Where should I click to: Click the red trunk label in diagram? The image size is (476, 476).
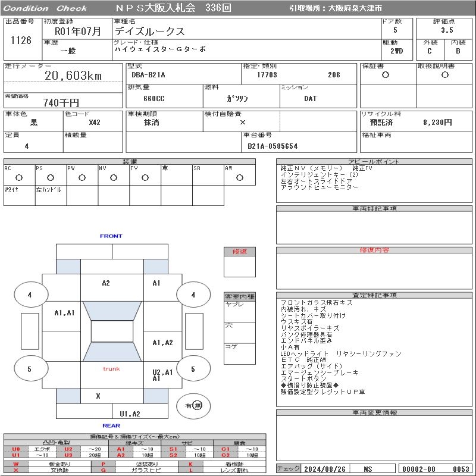coord(111,369)
